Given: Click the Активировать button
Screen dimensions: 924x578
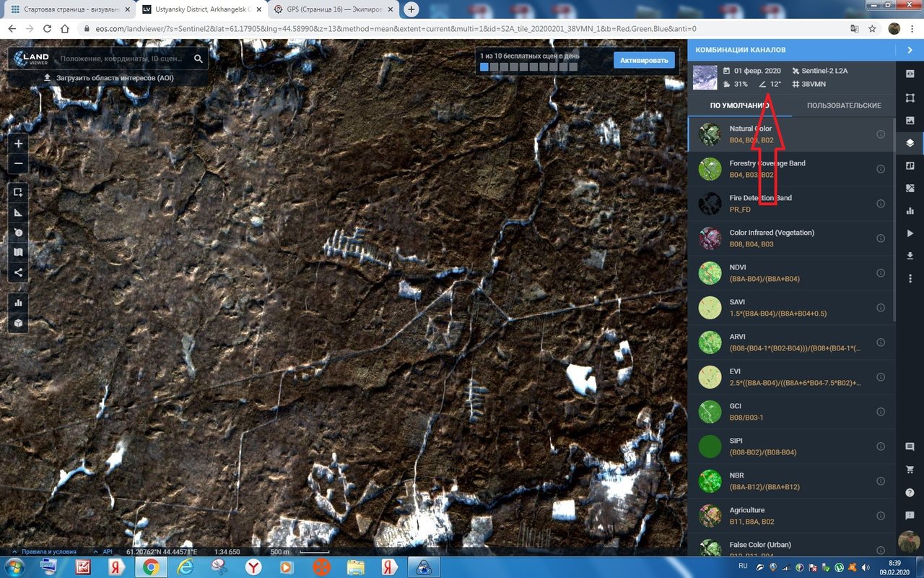Looking at the screenshot, I should click(x=645, y=60).
